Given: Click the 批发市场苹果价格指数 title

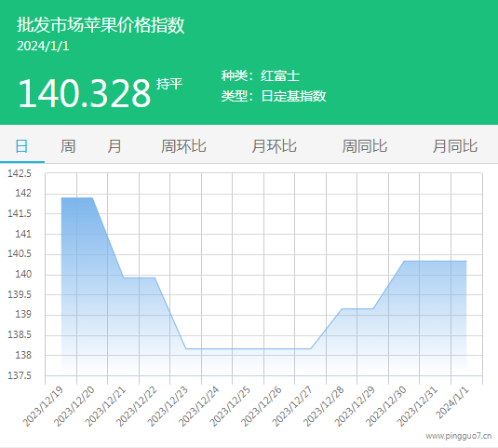Looking at the screenshot, I should click(101, 25).
